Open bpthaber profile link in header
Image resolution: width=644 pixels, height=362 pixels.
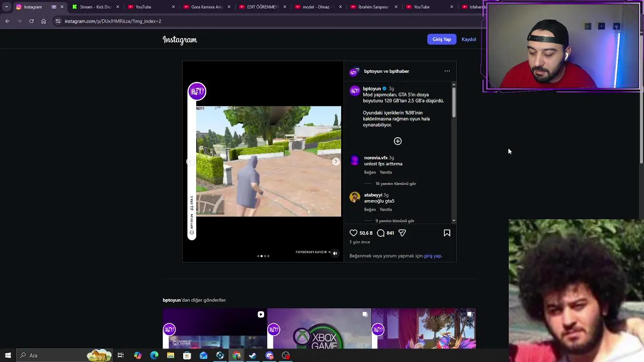tap(399, 71)
